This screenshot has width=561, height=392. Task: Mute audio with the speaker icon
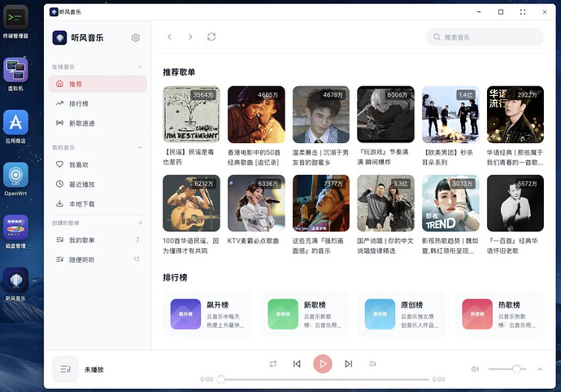pos(475,368)
